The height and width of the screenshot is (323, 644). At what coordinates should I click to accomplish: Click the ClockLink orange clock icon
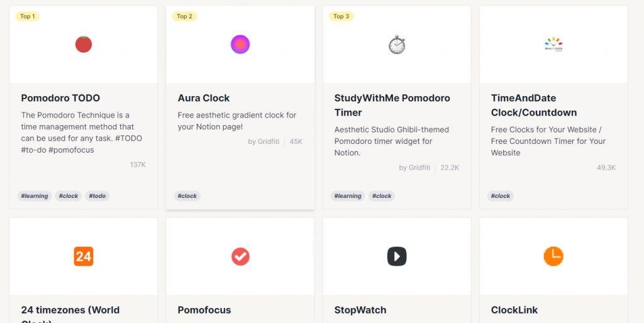pos(553,256)
